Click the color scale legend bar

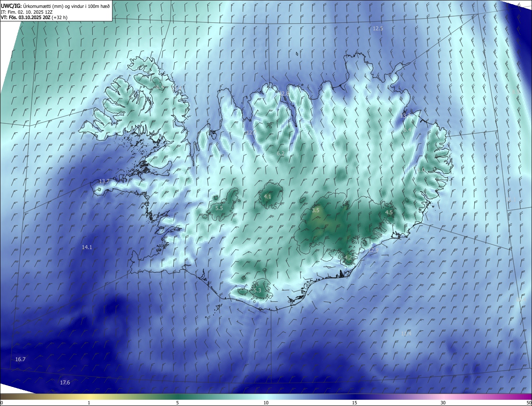[266, 396]
